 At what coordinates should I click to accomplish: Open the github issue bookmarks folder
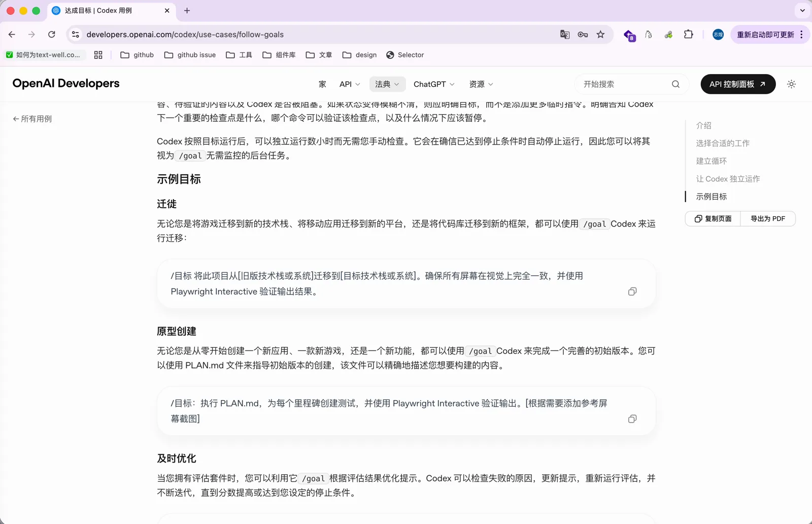[x=190, y=55]
